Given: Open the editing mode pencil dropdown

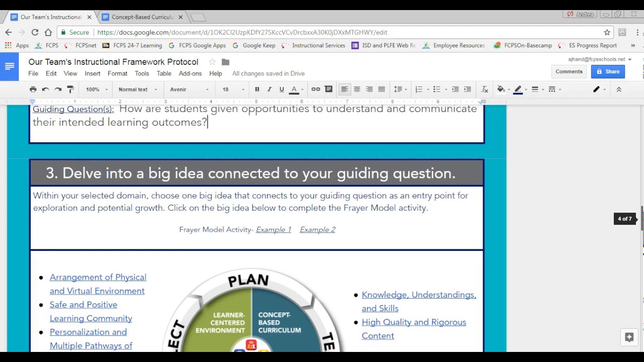Looking at the screenshot, I should coord(599,89).
